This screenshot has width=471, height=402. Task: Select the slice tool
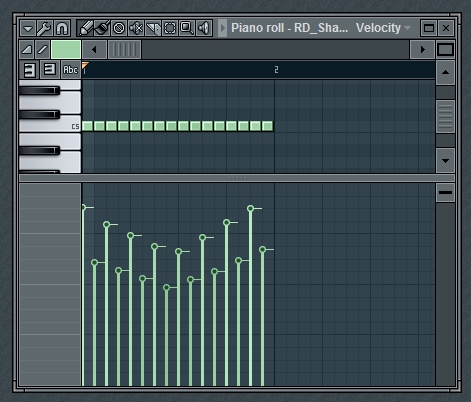(153, 28)
